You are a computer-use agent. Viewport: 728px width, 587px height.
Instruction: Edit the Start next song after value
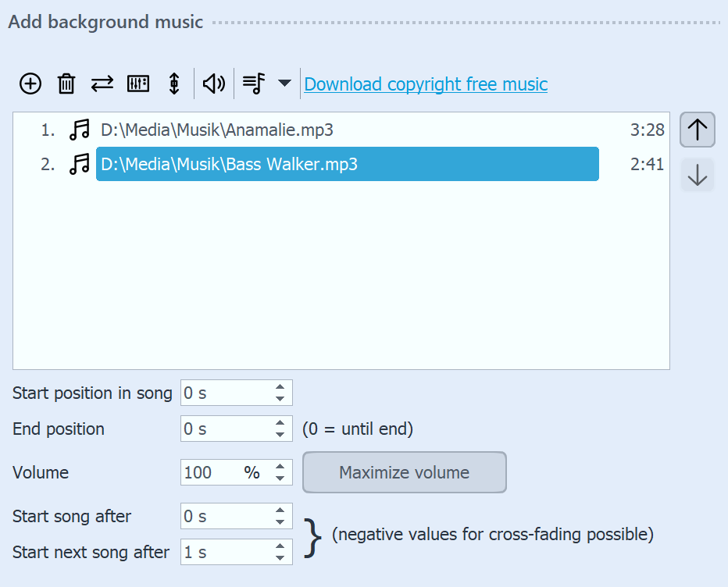pyautogui.click(x=227, y=552)
